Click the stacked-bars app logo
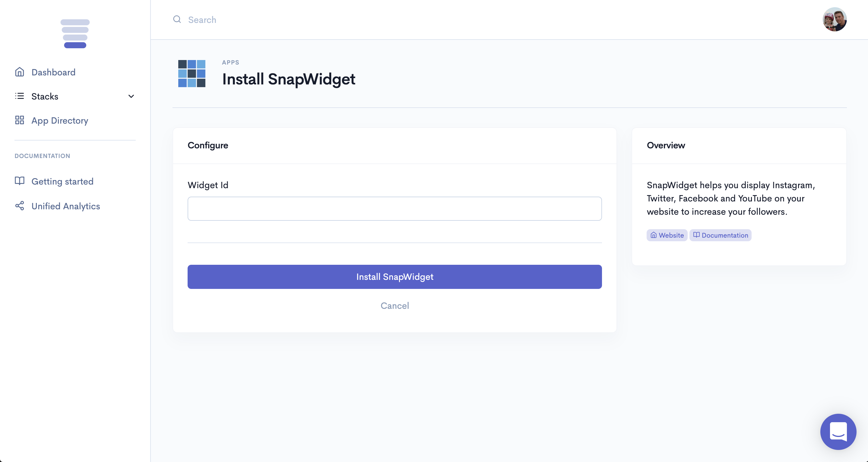Viewport: 868px width, 462px height. tap(75, 34)
